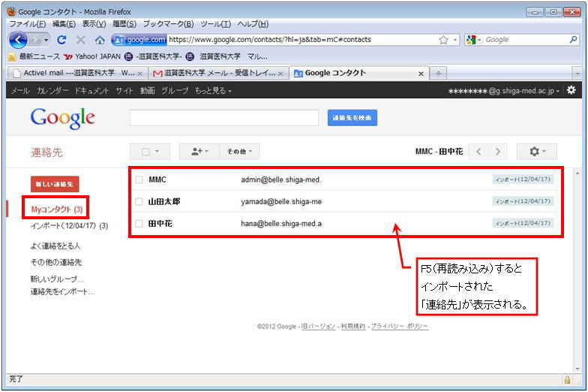Click the page vertical scrollbar down arrow
Screen dimensions: 588x392
coord(577,369)
